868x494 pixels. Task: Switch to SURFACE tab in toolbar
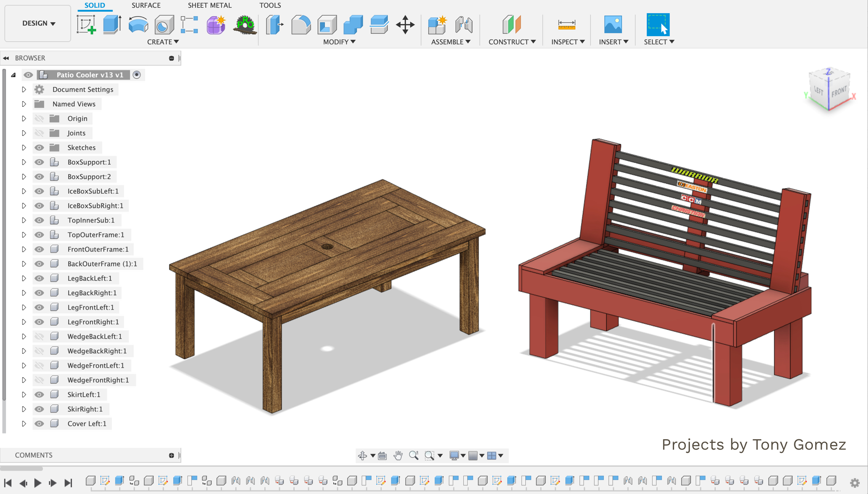(x=146, y=5)
